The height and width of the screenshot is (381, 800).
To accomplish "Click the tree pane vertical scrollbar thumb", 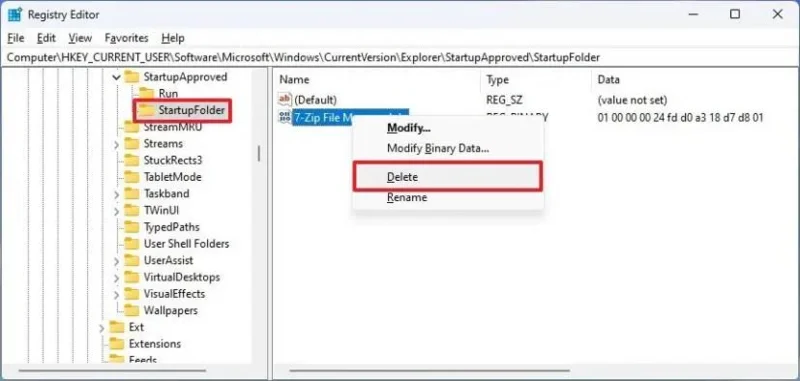I will (x=259, y=154).
